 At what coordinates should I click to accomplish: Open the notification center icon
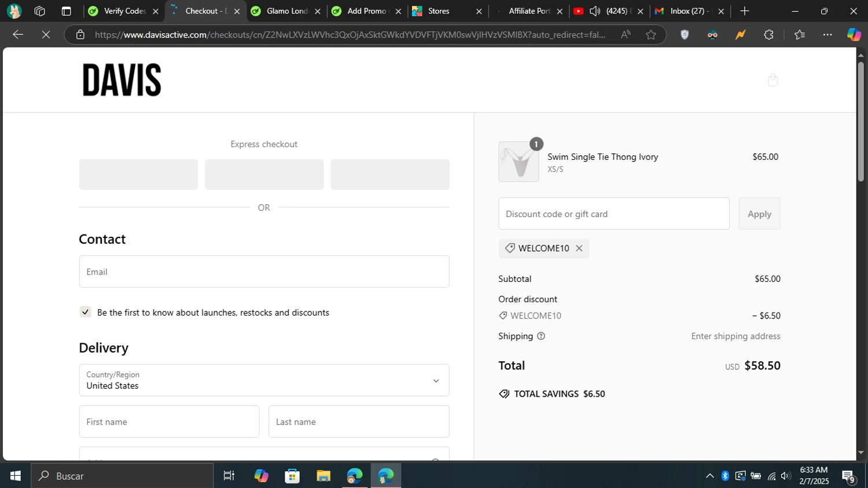(x=848, y=476)
